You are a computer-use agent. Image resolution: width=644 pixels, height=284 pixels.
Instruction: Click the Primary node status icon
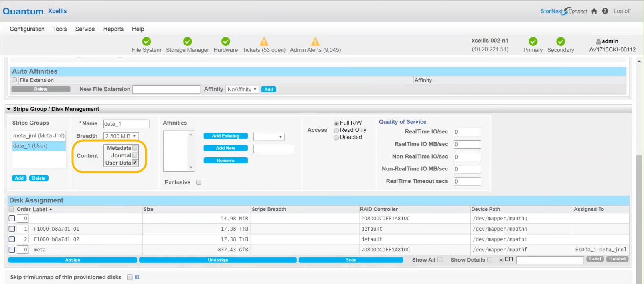pos(533,41)
